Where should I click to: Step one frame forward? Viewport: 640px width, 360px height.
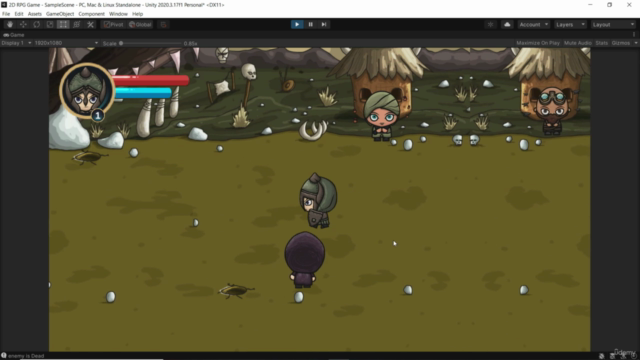click(x=324, y=24)
